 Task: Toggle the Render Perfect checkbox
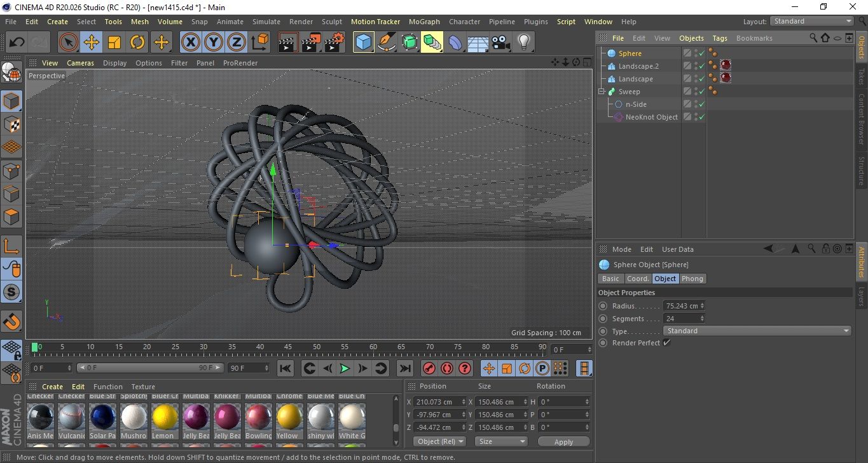coord(666,343)
